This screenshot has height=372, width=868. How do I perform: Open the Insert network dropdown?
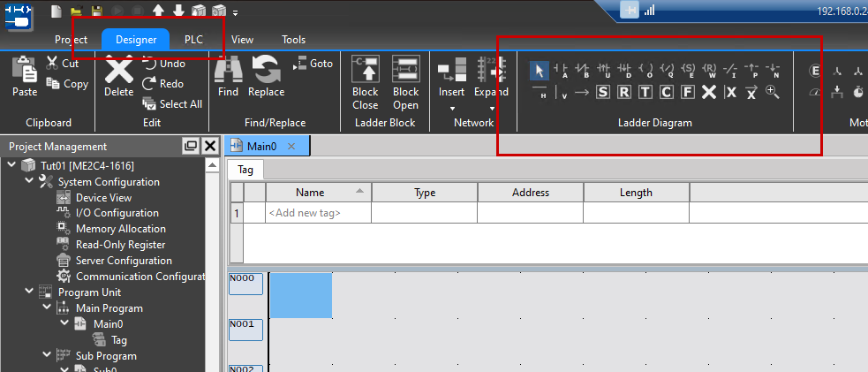point(451,109)
